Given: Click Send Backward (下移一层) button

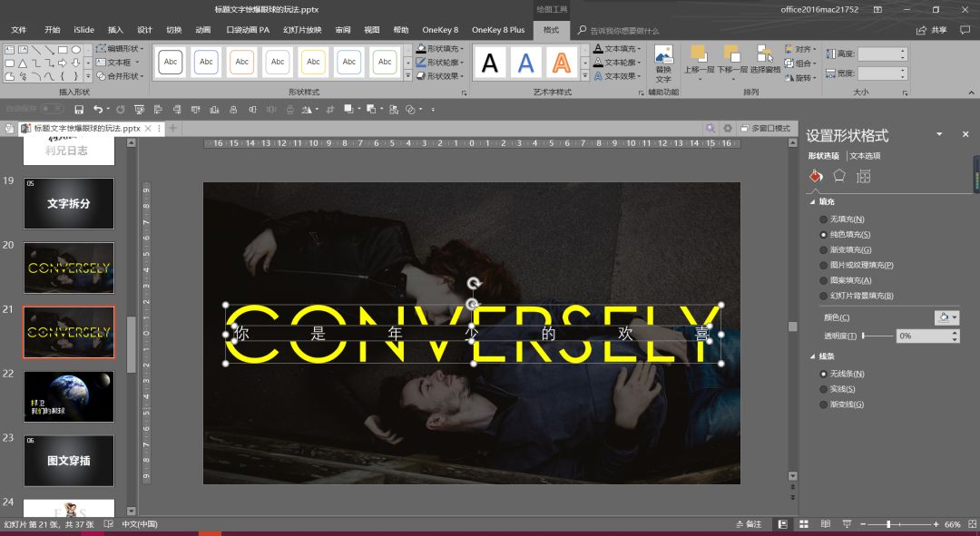Looking at the screenshot, I should pyautogui.click(x=732, y=63).
